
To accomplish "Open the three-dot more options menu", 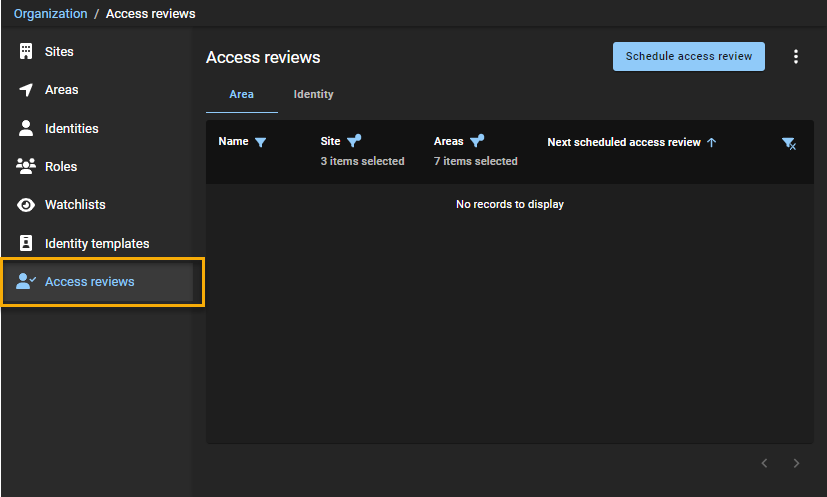I will [x=796, y=57].
